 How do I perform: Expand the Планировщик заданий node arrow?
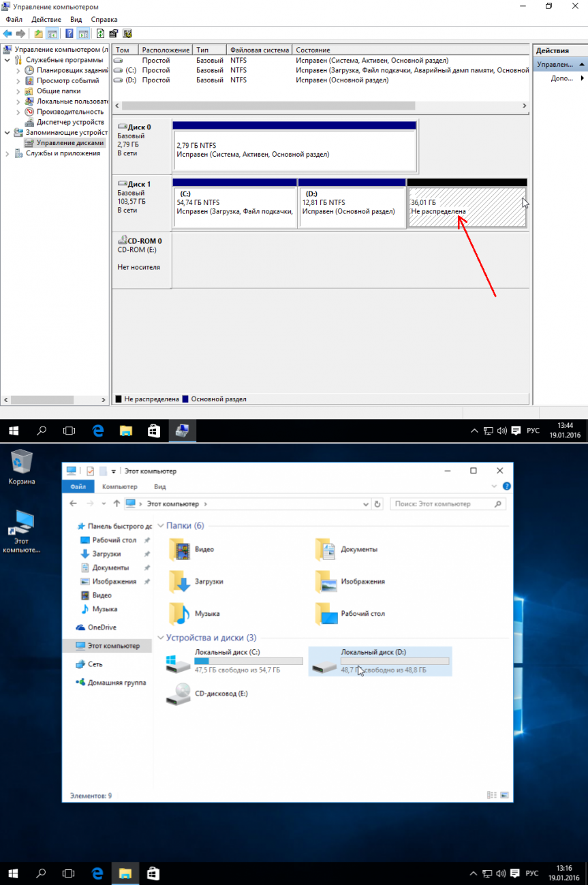[18, 70]
